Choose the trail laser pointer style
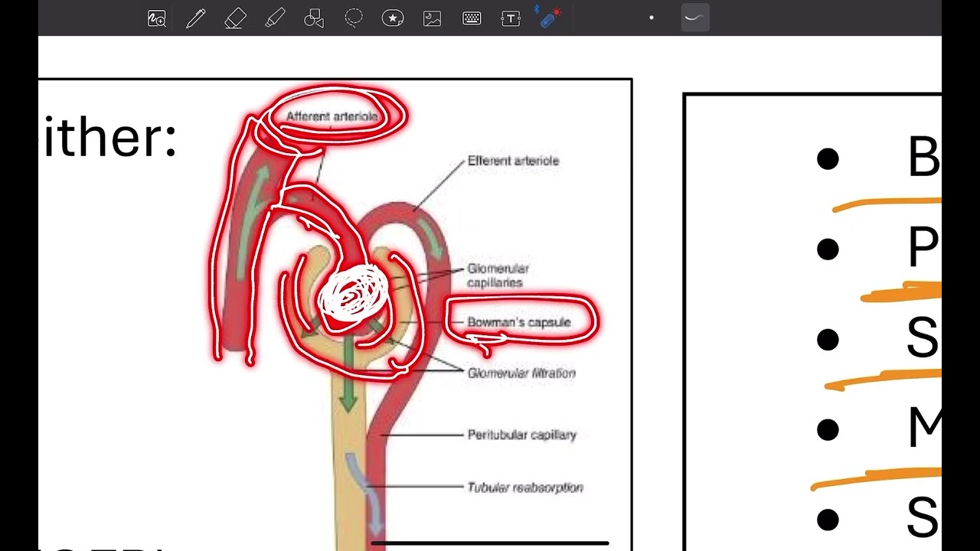Viewport: 980px width, 551px height. [x=695, y=18]
